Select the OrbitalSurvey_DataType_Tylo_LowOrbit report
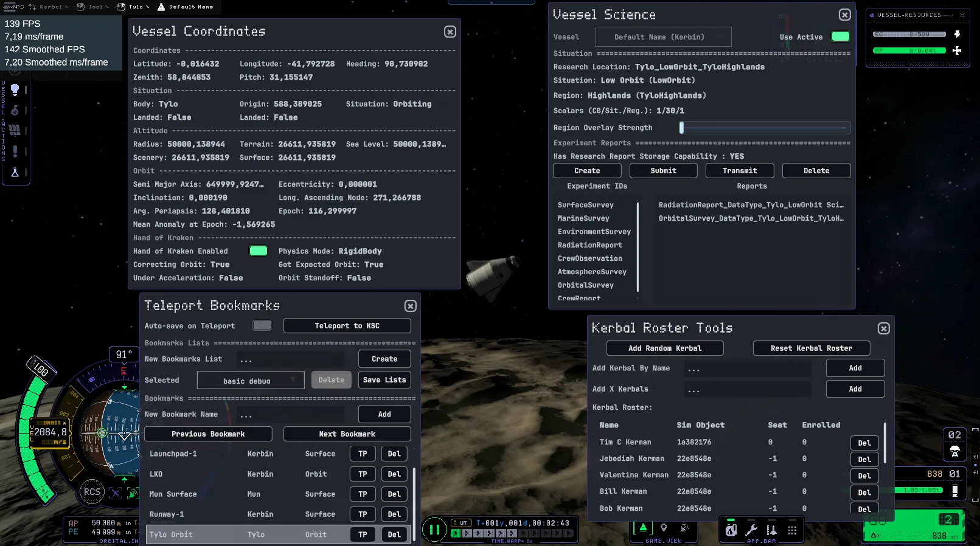The height and width of the screenshot is (546, 980). [x=751, y=218]
